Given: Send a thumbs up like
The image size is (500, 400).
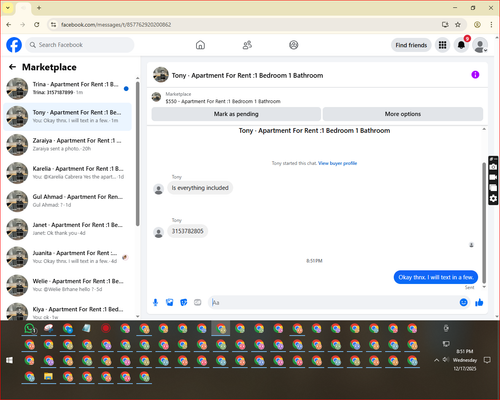Looking at the screenshot, I should coord(479,302).
